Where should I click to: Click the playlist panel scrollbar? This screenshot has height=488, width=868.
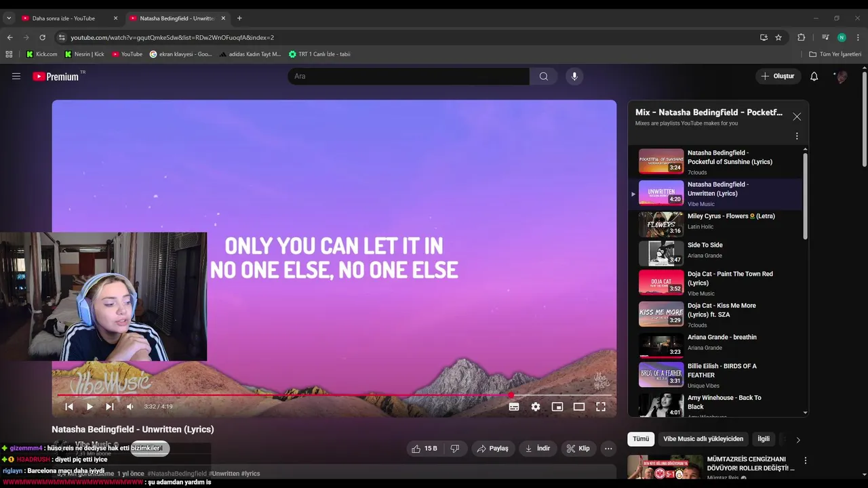click(x=806, y=195)
